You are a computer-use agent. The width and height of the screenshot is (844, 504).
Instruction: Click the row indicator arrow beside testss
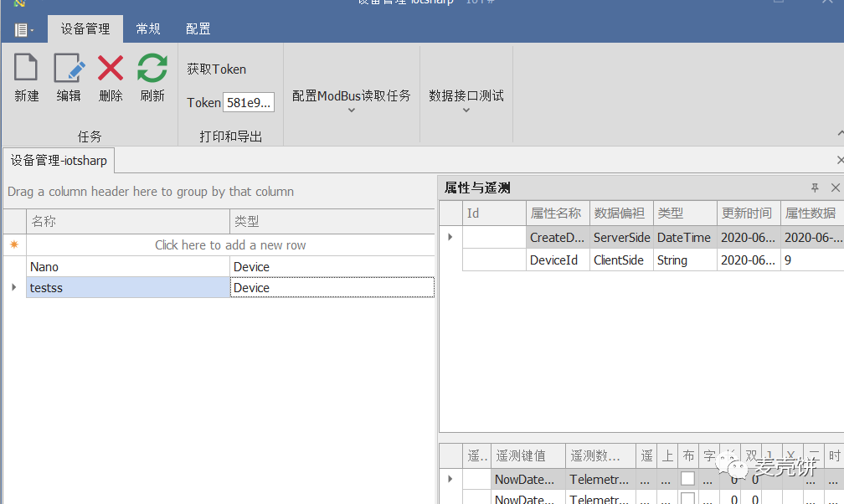click(14, 287)
